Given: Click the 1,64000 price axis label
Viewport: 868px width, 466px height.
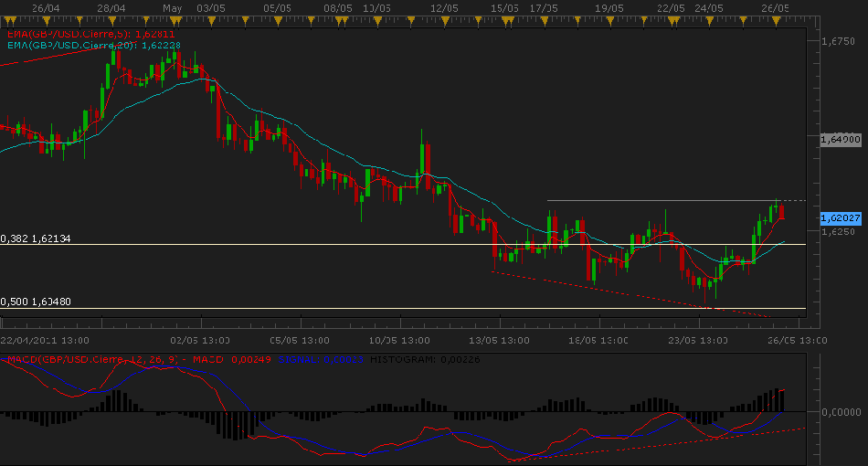Looking at the screenshot, I should (840, 140).
